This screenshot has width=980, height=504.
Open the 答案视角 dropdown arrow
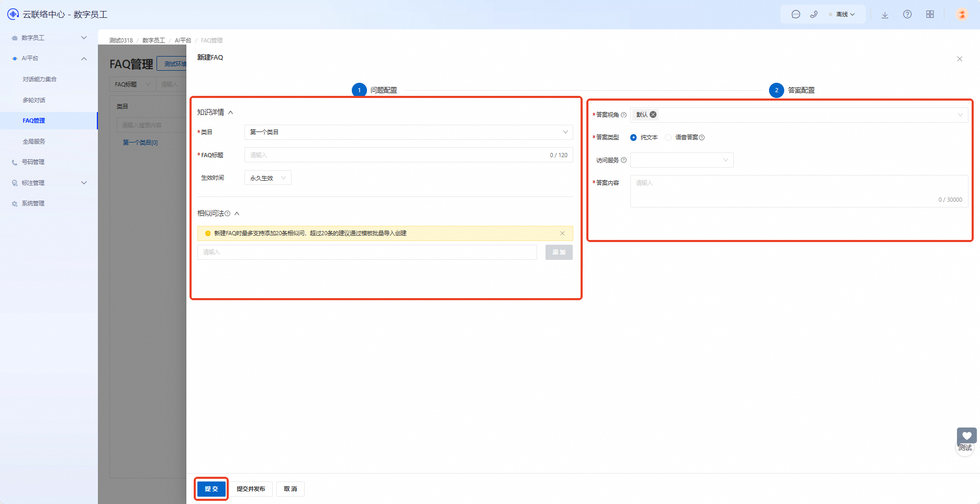(960, 115)
